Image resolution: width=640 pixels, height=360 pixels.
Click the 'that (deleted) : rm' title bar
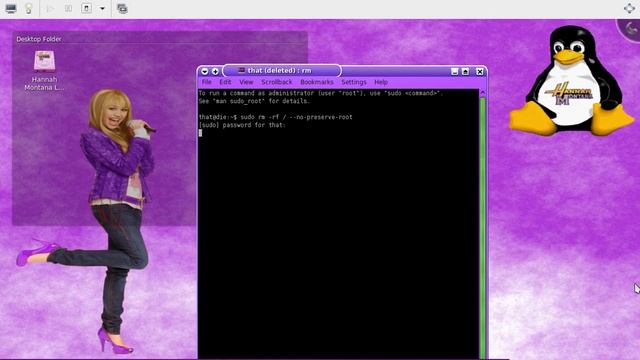pyautogui.click(x=282, y=71)
